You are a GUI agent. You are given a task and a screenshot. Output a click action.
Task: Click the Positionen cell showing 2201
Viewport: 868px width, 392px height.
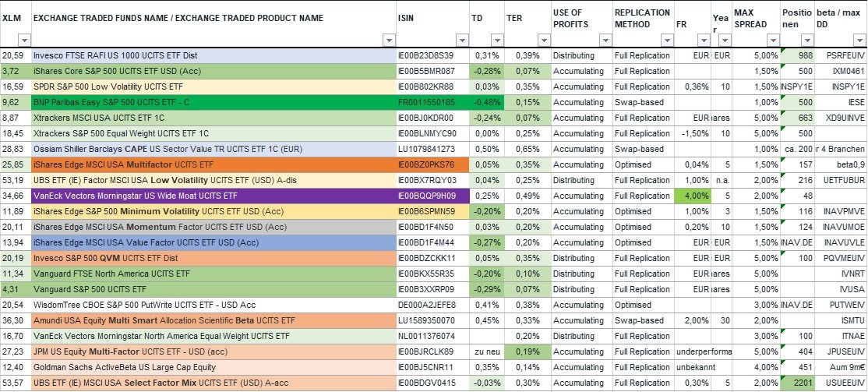coord(797,383)
